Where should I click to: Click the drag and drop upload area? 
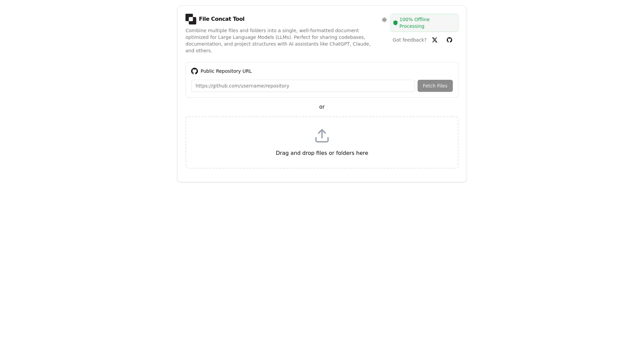click(322, 142)
